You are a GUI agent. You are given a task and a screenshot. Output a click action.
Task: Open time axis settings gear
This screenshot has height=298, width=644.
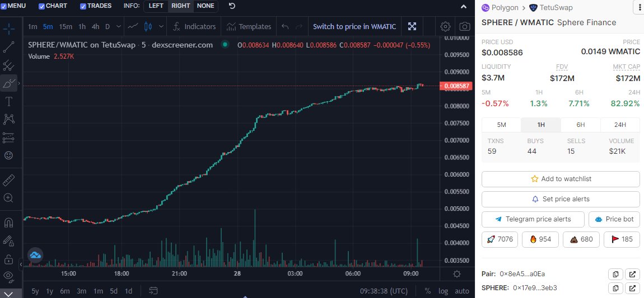(457, 274)
